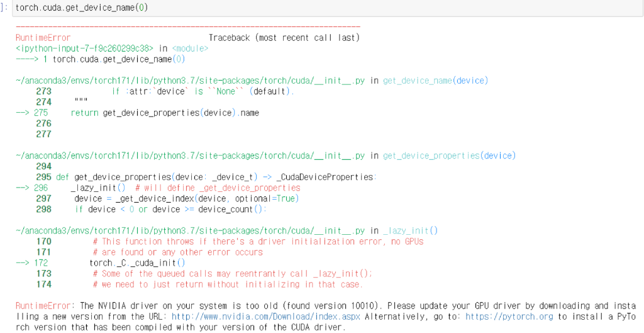The height and width of the screenshot is (333, 644).
Task: Click line 173 'queued calls may reentrantly' comment
Action: click(x=233, y=273)
